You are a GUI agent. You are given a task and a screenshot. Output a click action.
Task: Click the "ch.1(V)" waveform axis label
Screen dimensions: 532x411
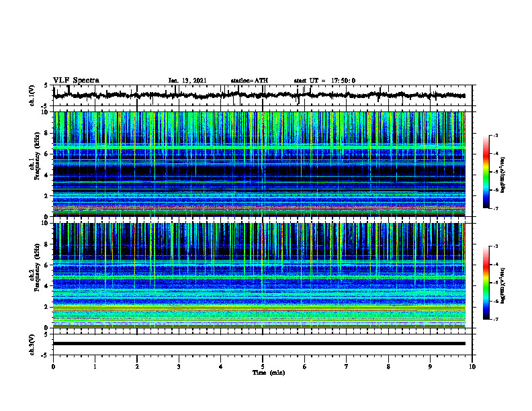pos(32,95)
